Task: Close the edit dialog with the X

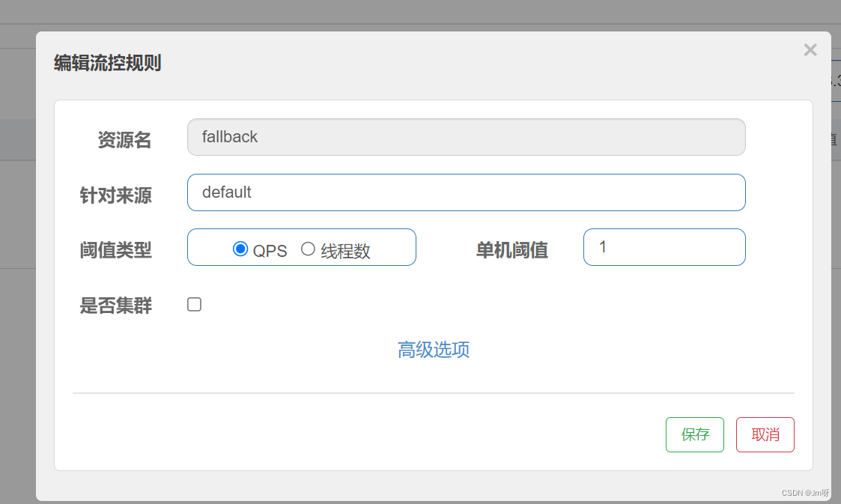Action: pos(810,49)
